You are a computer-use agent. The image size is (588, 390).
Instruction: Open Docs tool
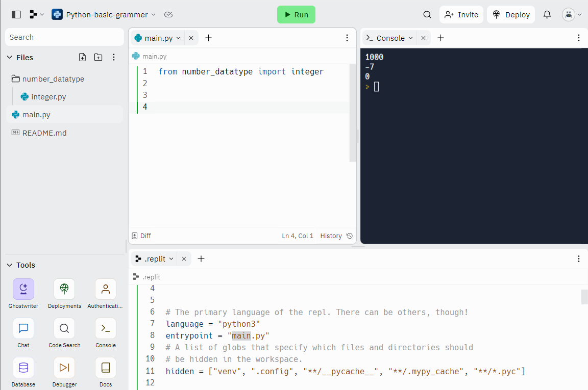(105, 372)
